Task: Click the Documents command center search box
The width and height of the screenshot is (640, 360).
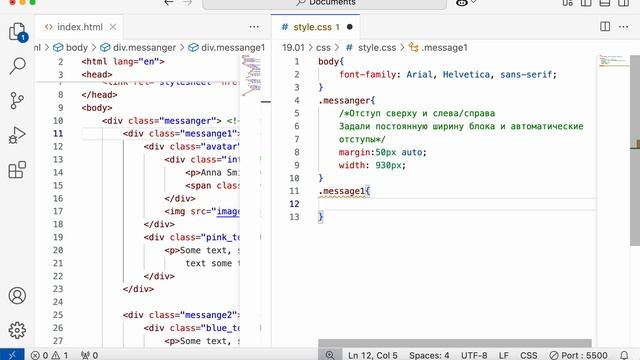Action: pyautogui.click(x=324, y=3)
